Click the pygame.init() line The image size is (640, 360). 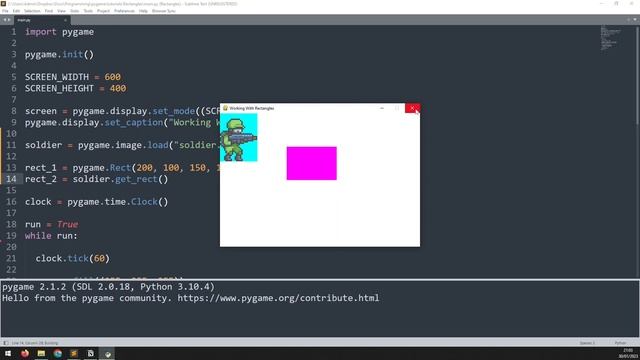pos(59,54)
